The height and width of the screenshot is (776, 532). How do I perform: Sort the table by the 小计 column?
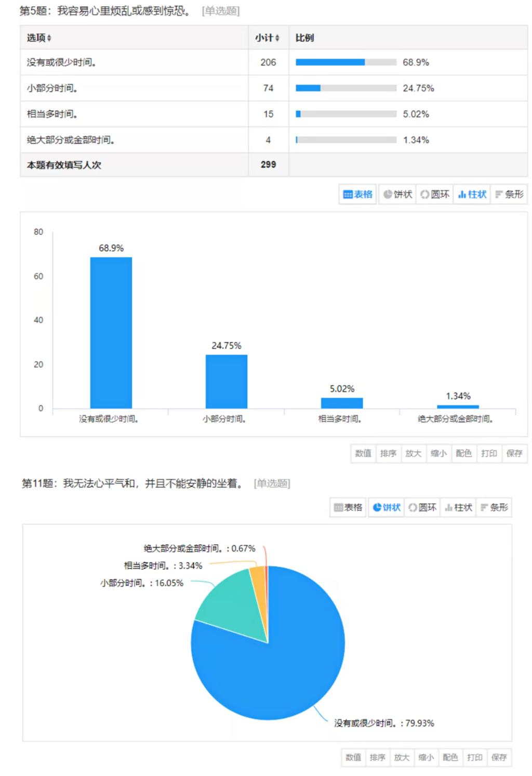pyautogui.click(x=267, y=38)
